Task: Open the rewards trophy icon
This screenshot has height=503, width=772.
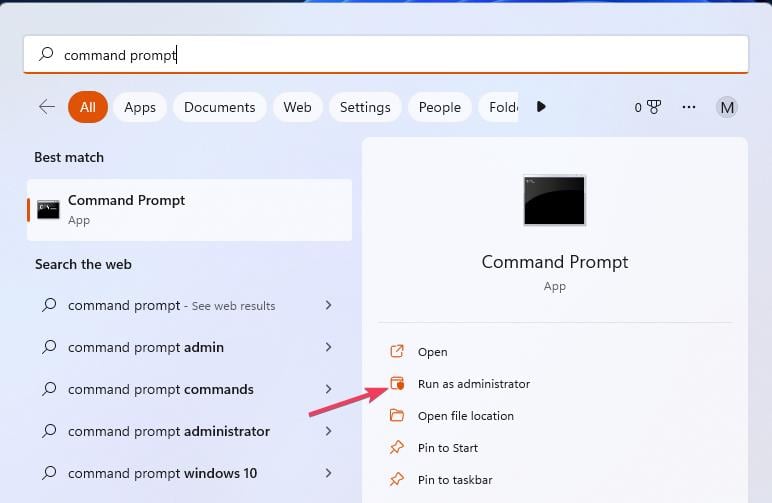Action: point(654,107)
